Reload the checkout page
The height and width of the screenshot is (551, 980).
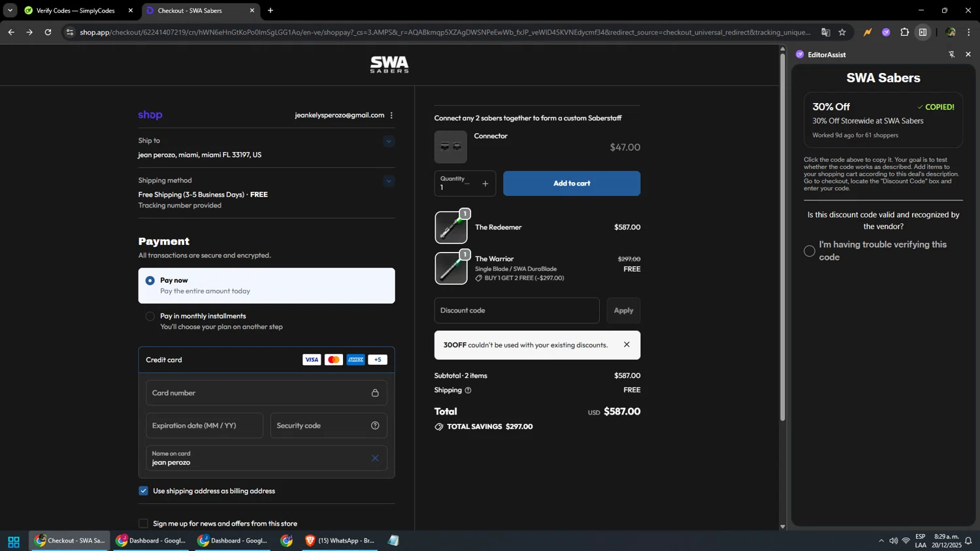coord(48,32)
